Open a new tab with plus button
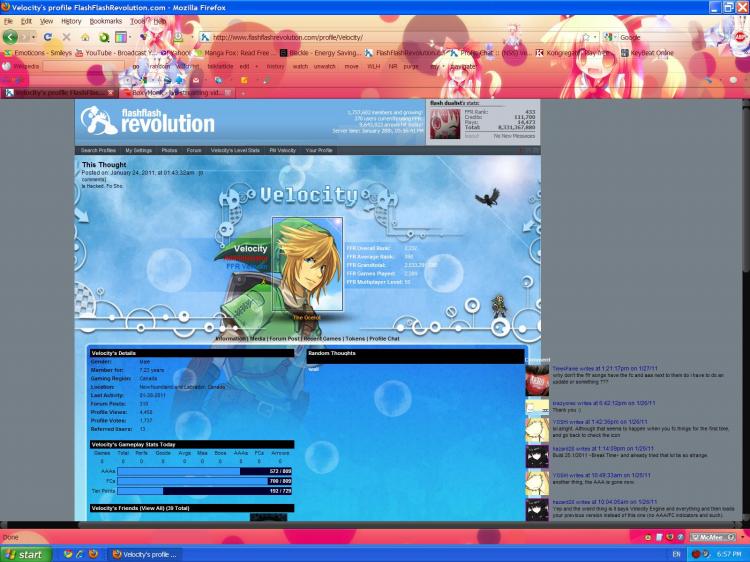 coord(243,93)
